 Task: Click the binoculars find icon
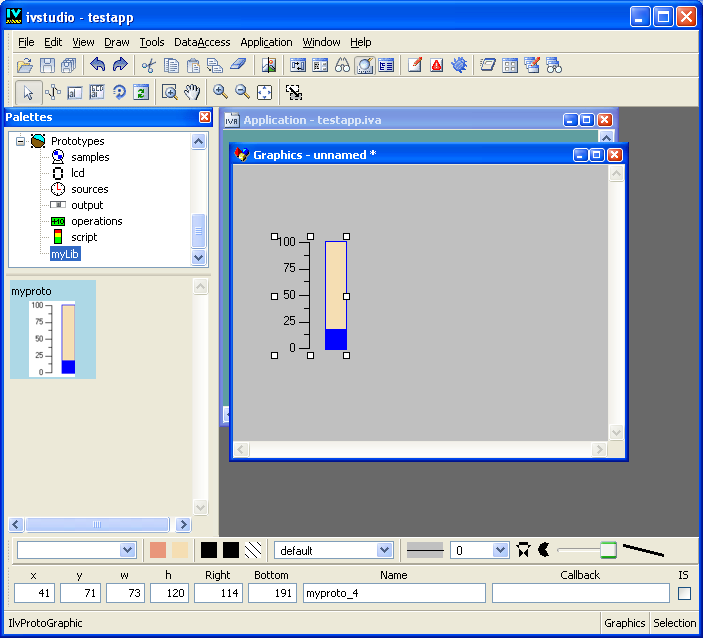(342, 65)
